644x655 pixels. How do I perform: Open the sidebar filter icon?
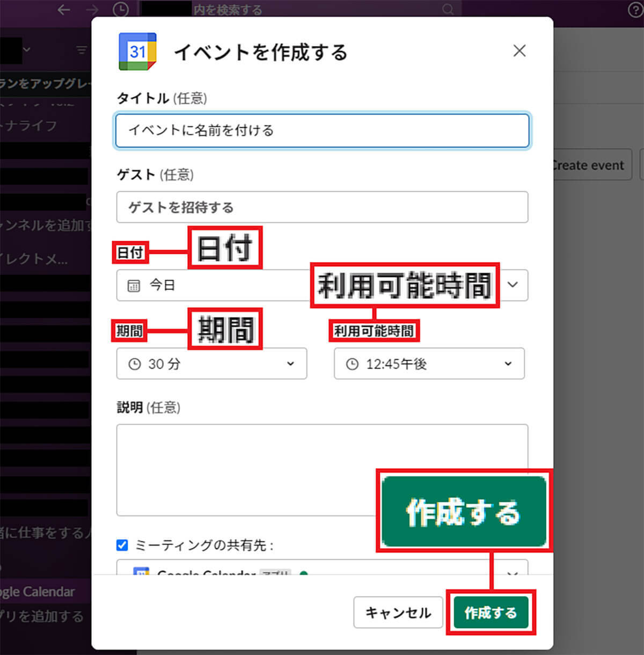tap(82, 50)
